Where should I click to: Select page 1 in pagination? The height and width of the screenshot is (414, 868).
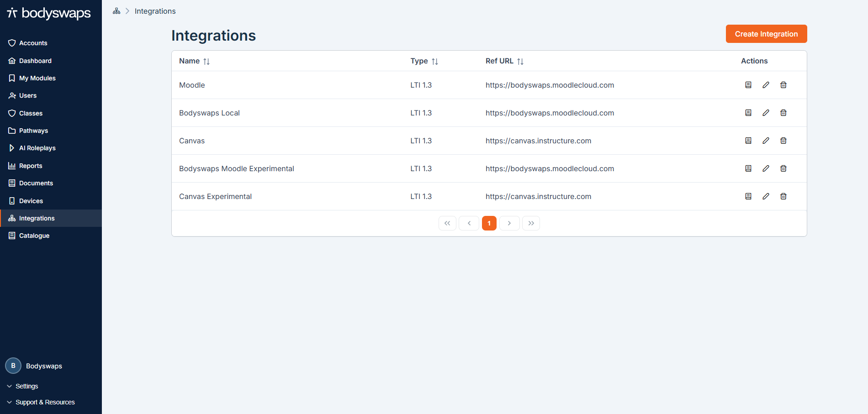tap(489, 223)
